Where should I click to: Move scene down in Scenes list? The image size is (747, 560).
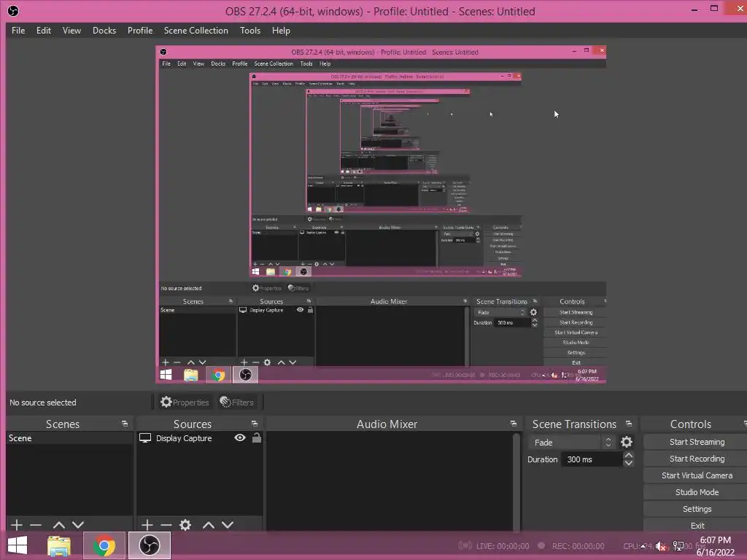78,525
